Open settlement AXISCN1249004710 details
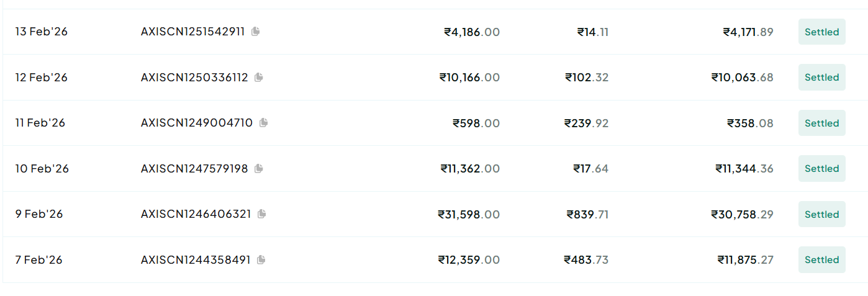868x296 pixels. pyautogui.click(x=196, y=123)
